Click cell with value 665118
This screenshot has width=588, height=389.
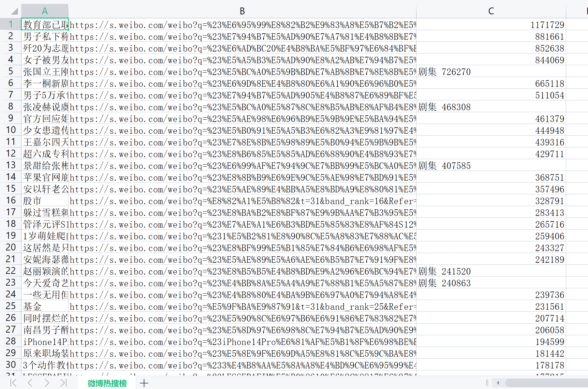coord(491,83)
